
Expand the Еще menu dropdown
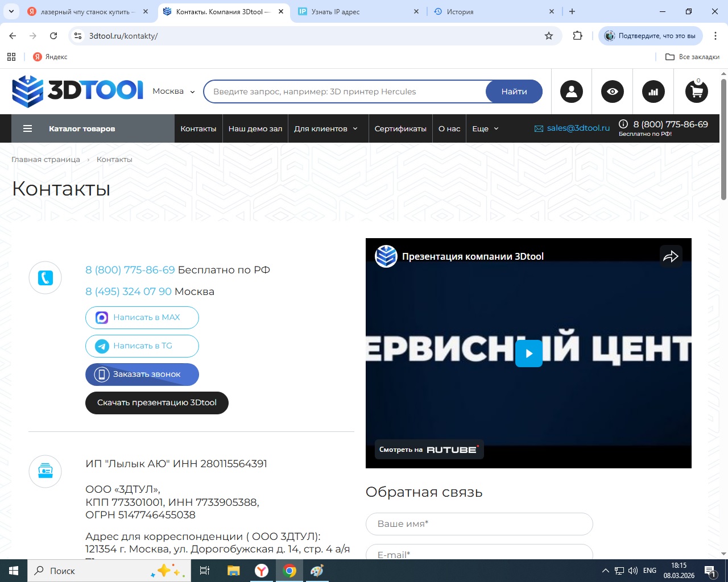[485, 128]
